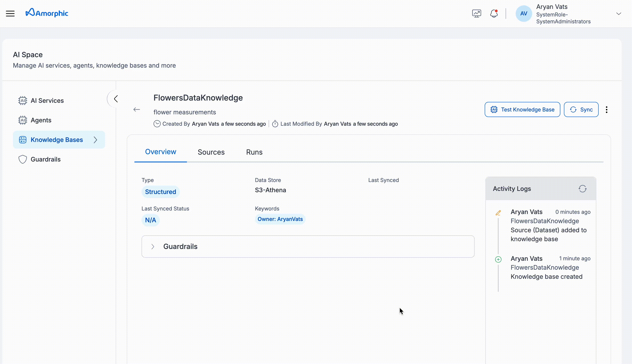Click the Amorphic logo
Viewport: 632px width, 364px height.
(x=47, y=13)
